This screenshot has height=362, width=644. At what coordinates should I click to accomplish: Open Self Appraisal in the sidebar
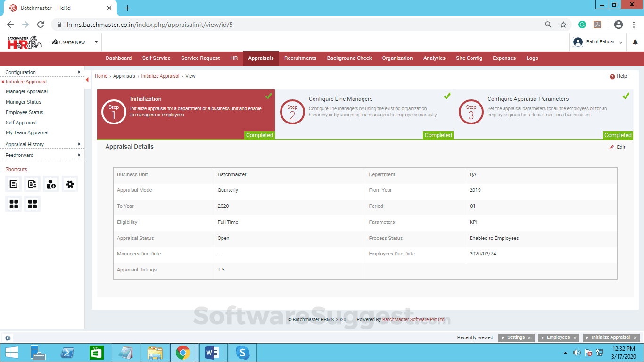21,123
